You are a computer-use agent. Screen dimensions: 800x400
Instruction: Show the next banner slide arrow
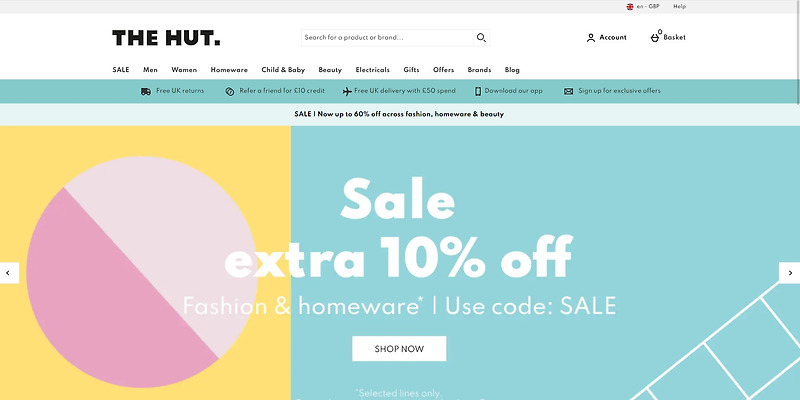[x=789, y=273]
